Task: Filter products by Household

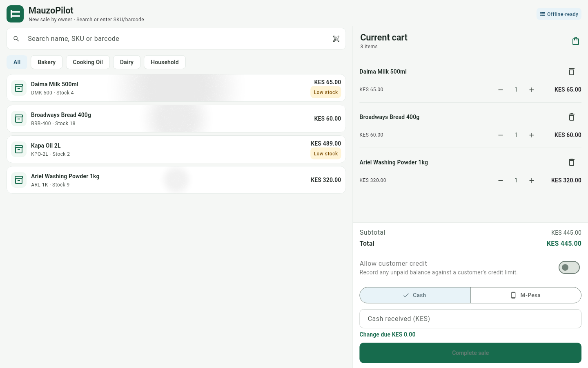Action: coord(165,62)
